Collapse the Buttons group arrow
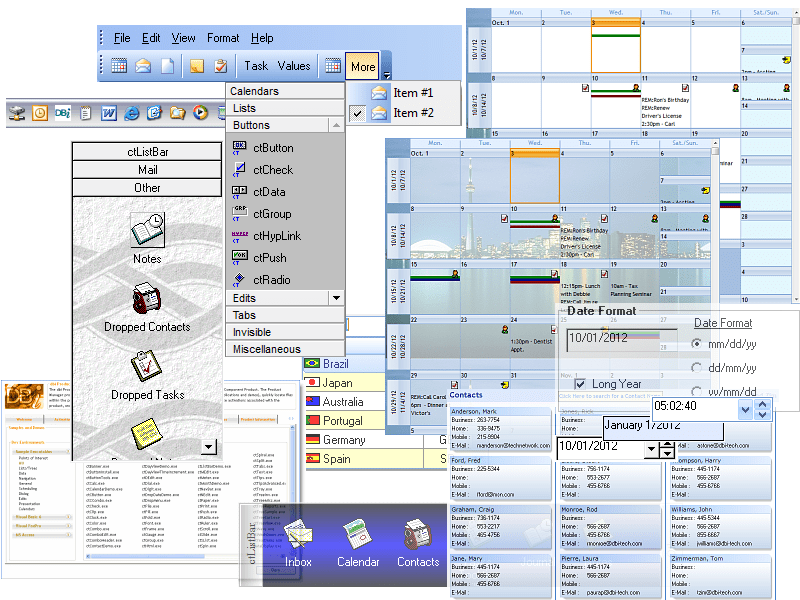The width and height of the screenshot is (800, 600). (x=336, y=125)
